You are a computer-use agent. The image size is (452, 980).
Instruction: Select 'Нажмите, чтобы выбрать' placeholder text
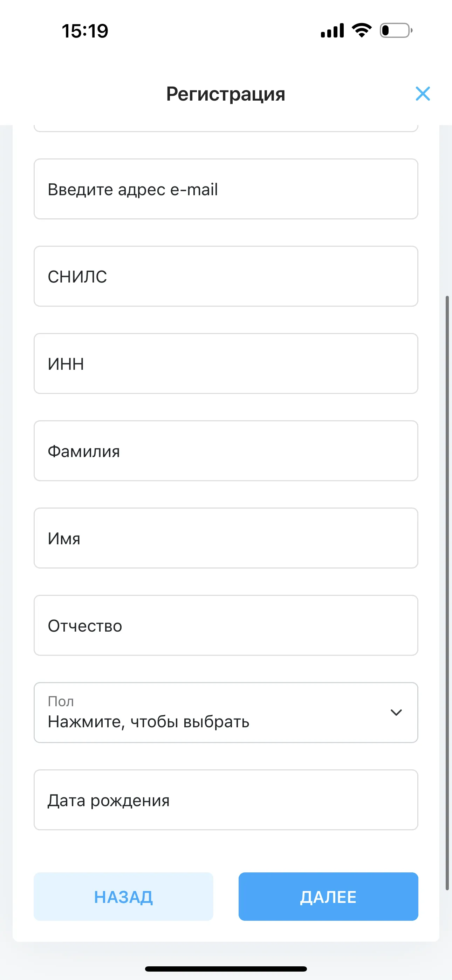pos(148,722)
